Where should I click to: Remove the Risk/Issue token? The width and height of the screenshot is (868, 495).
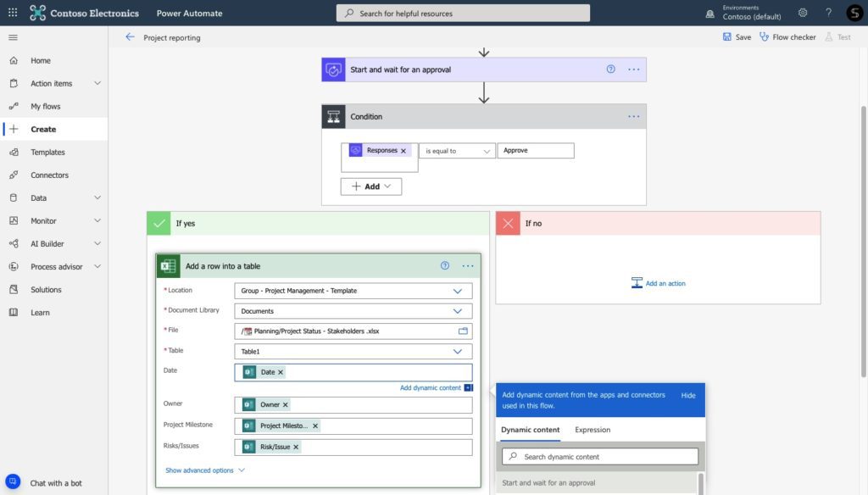pos(296,447)
